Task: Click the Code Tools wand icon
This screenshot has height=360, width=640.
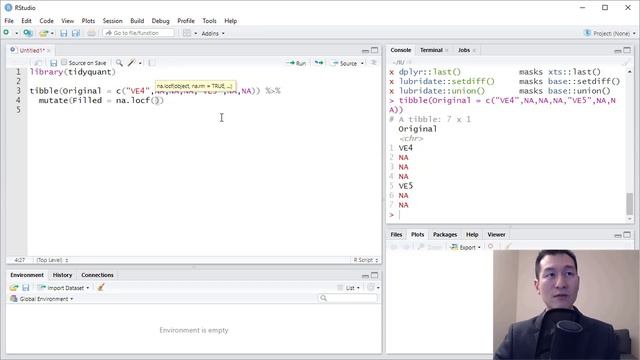Action: (131, 63)
